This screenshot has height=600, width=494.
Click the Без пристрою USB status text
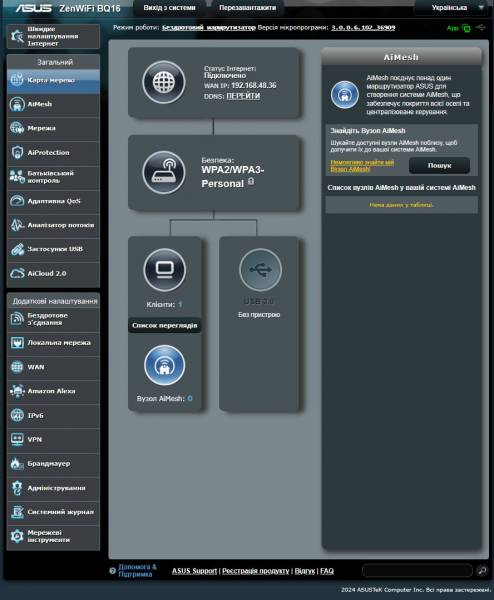tap(259, 315)
